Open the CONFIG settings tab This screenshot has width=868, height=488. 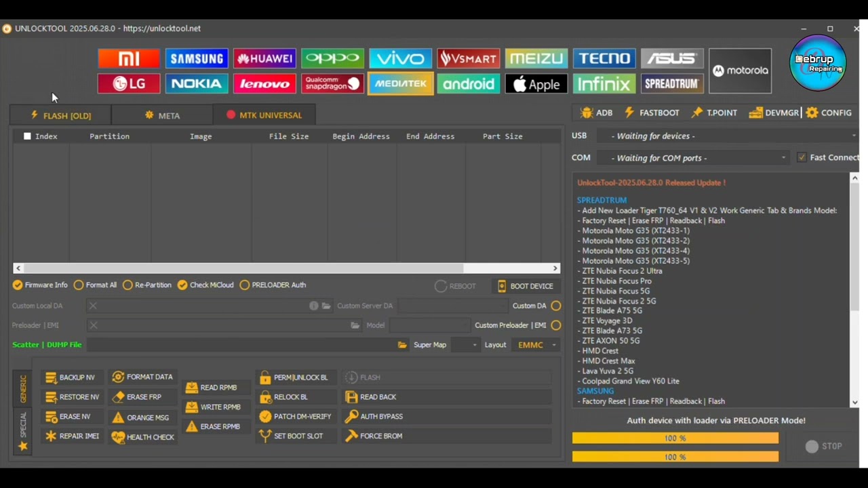coord(829,113)
